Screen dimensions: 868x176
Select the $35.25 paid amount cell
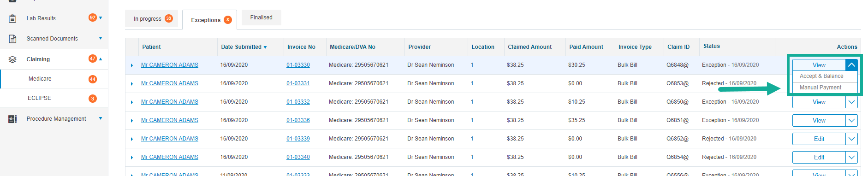(577, 120)
